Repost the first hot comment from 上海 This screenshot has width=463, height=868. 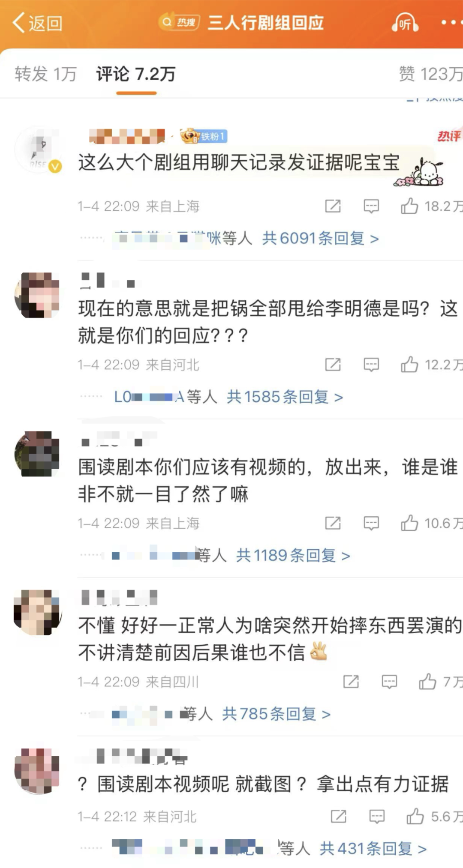333,206
